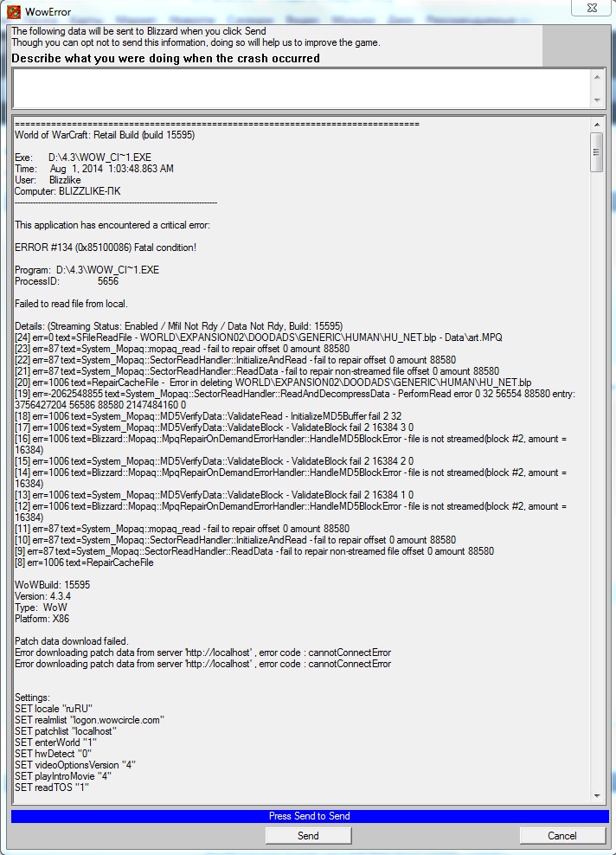The height and width of the screenshot is (855, 616).
Task: Click log entry [24] SFileReadFile line
Action: pyautogui.click(x=259, y=337)
